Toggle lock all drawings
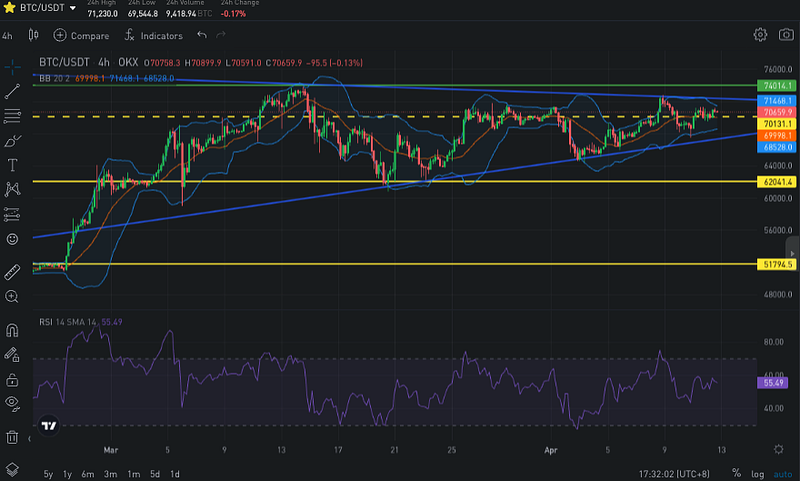The height and width of the screenshot is (481, 800). point(12,380)
